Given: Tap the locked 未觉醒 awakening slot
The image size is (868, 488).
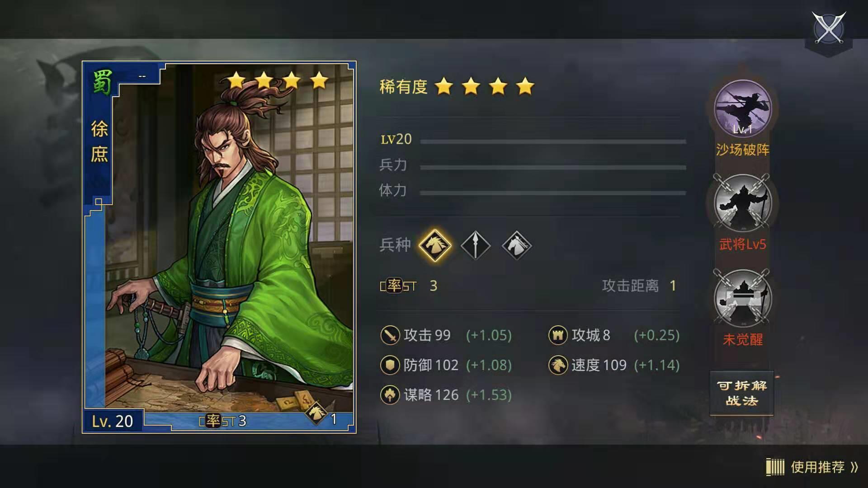Looking at the screenshot, I should [x=743, y=299].
